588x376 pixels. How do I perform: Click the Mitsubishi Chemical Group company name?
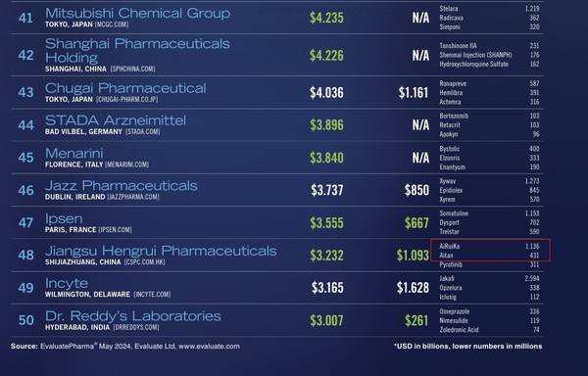click(x=137, y=14)
